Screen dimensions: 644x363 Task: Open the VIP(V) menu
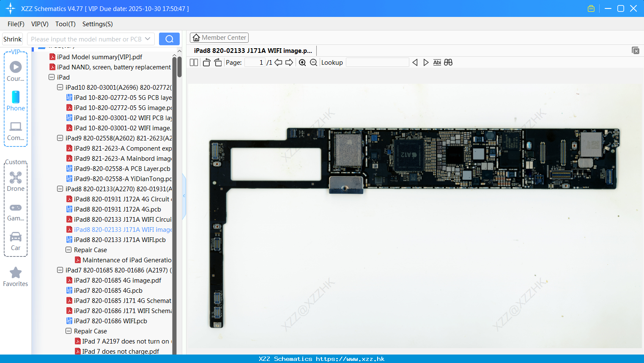pyautogui.click(x=40, y=24)
